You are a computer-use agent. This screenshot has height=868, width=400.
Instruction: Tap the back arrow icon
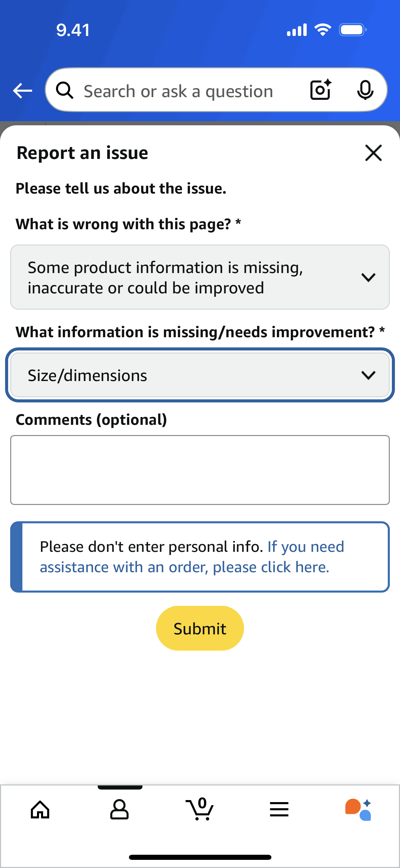22,91
